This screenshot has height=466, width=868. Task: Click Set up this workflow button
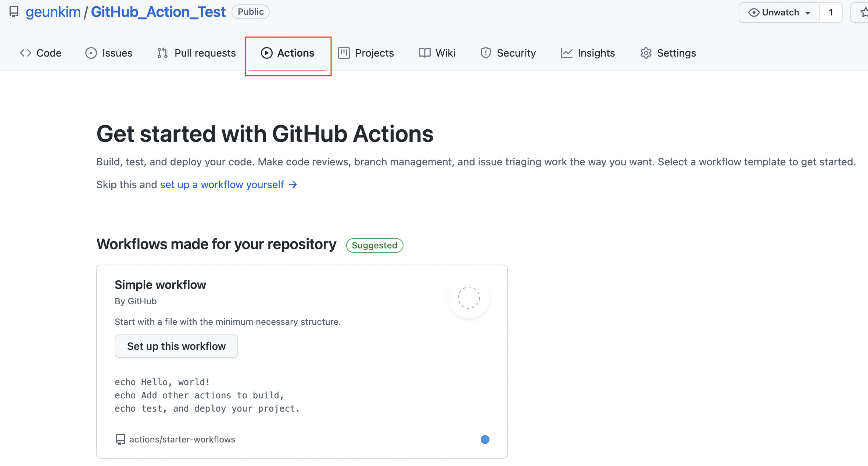tap(176, 346)
